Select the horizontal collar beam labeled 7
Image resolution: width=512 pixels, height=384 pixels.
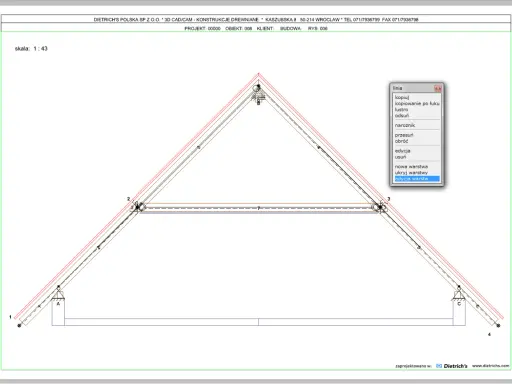click(x=259, y=208)
